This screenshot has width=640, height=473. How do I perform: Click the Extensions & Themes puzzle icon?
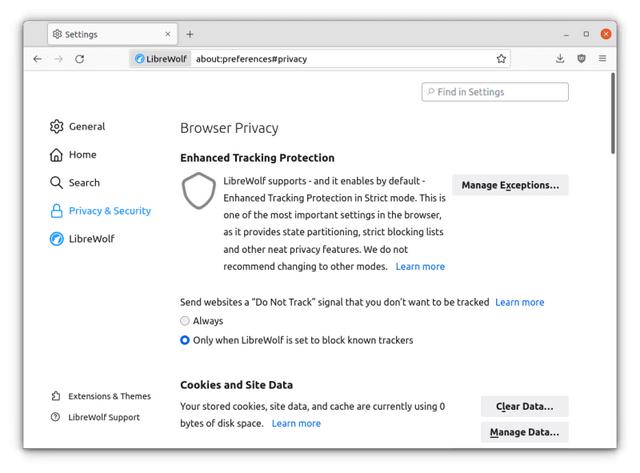[x=56, y=396]
